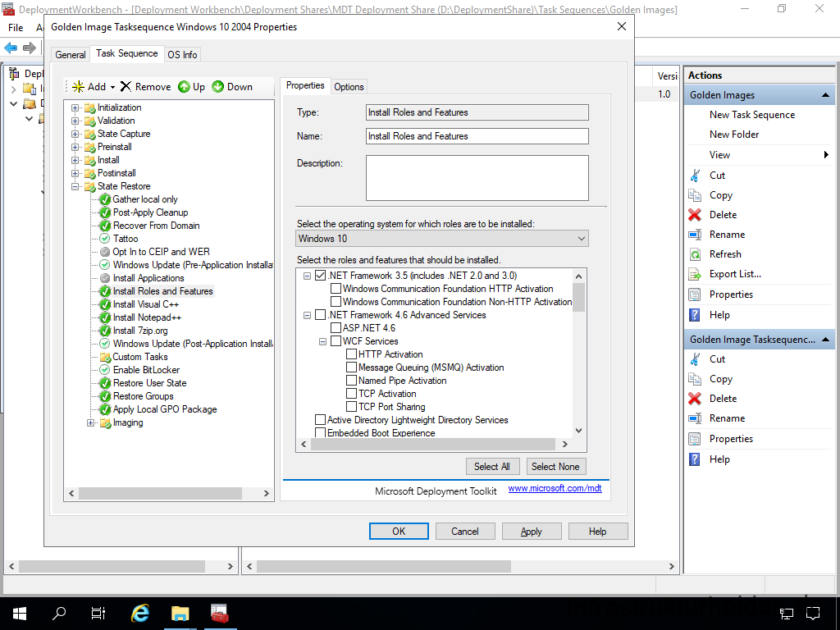This screenshot has height=630, width=840.
Task: Check the WCF Services checkbox
Action: pos(336,341)
